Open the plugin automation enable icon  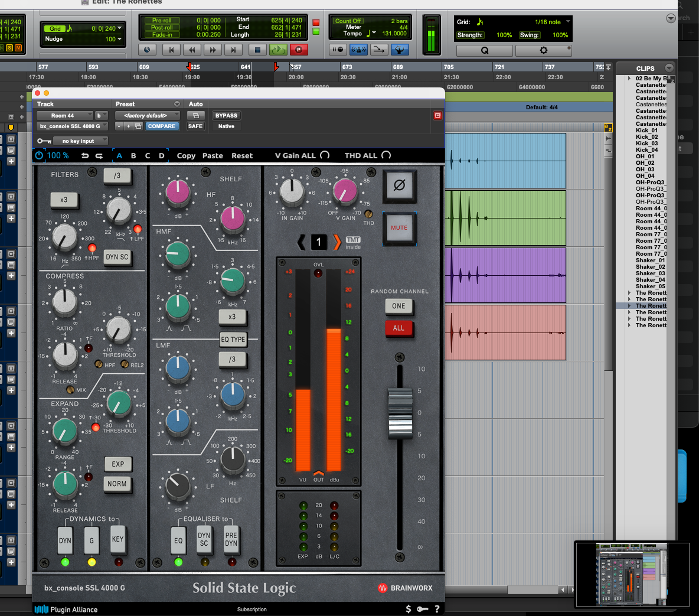(x=195, y=116)
